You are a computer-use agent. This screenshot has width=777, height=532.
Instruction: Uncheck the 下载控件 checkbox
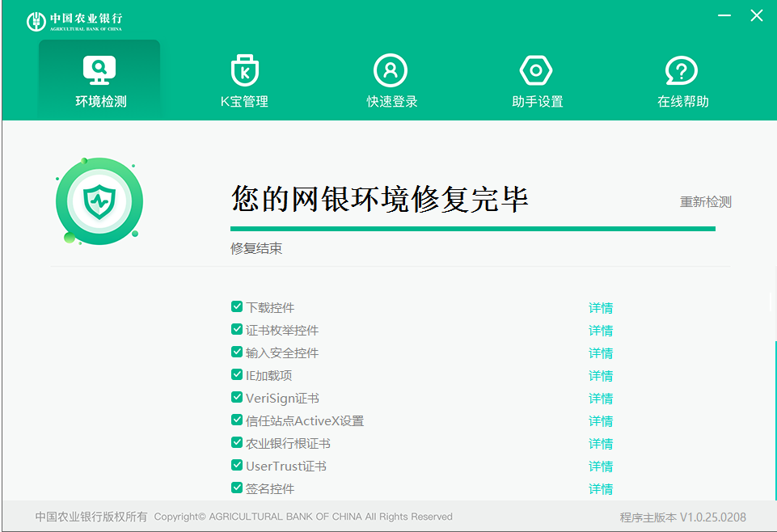pyautogui.click(x=236, y=307)
